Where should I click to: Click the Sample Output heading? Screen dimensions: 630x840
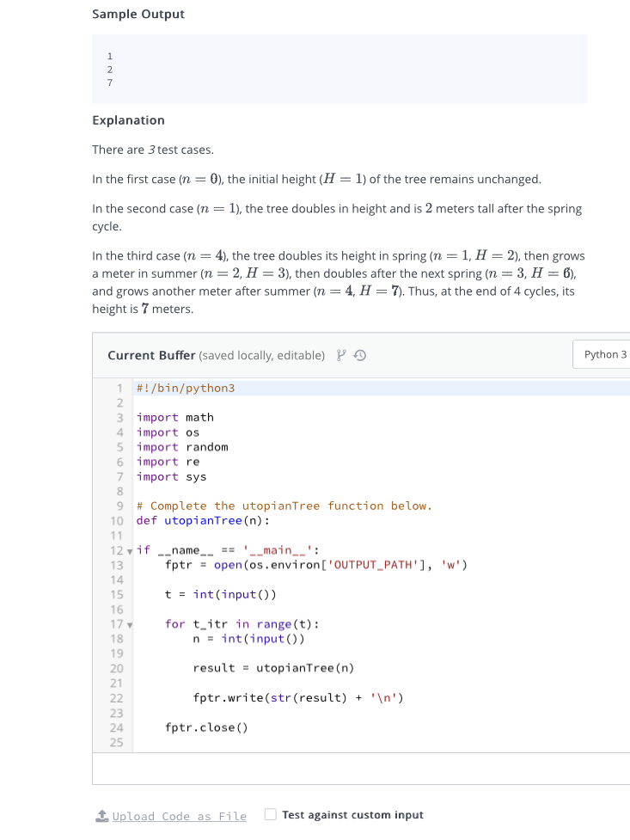point(138,14)
